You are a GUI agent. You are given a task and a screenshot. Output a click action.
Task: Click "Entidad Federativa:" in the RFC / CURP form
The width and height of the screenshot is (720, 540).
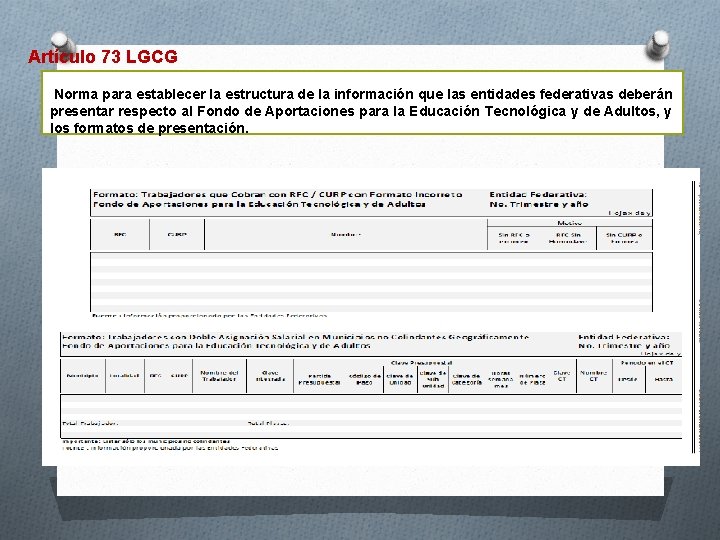pyautogui.click(x=538, y=195)
